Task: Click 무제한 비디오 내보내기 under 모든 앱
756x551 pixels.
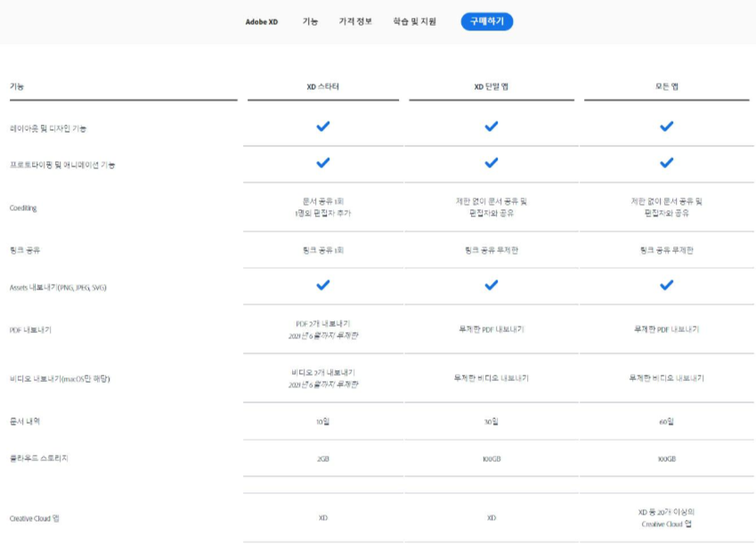Action: [x=666, y=378]
